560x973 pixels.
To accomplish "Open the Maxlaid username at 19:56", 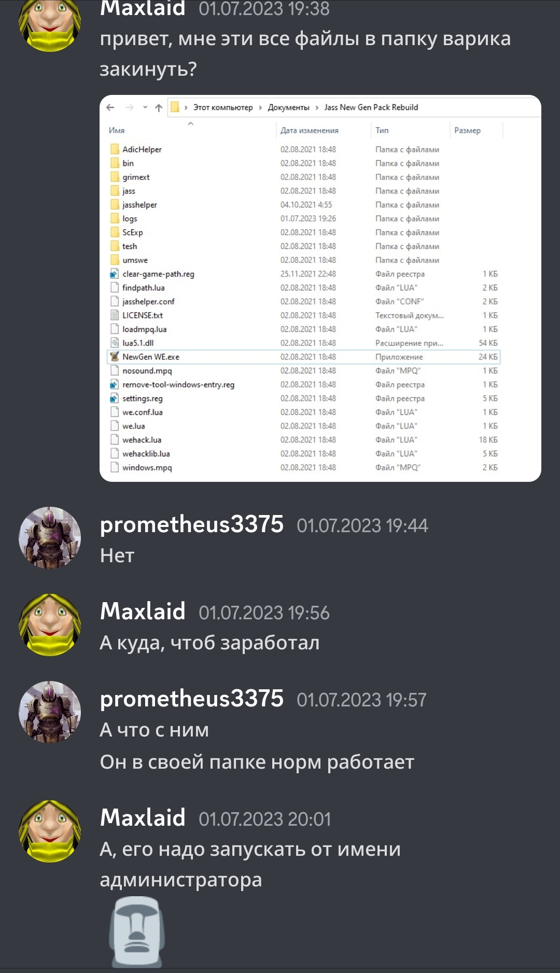I will click(143, 611).
